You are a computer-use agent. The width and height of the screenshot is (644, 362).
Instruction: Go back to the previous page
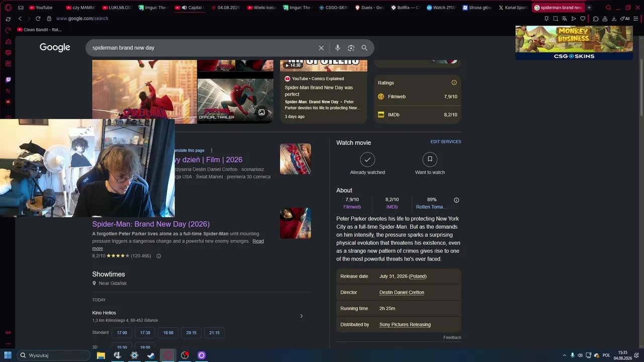click(x=20, y=19)
